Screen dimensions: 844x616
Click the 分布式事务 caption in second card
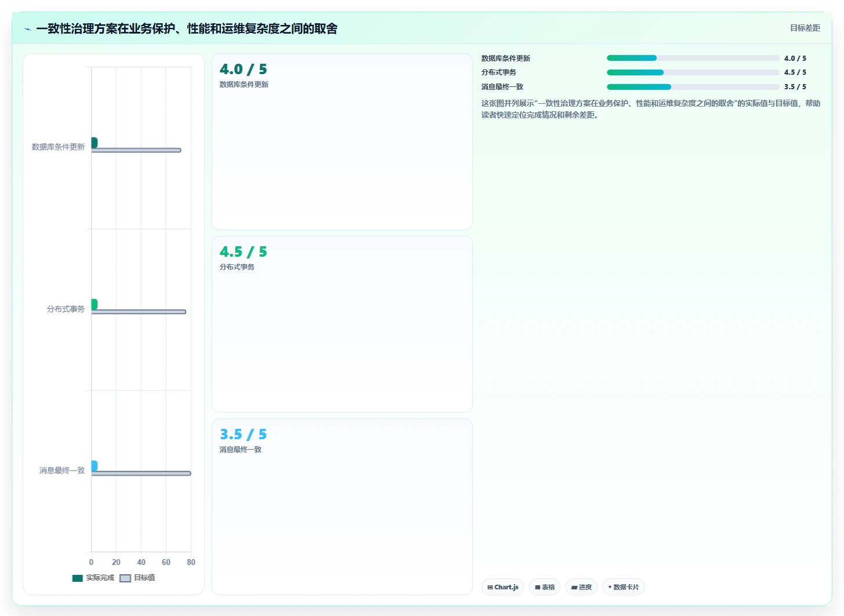(237, 267)
